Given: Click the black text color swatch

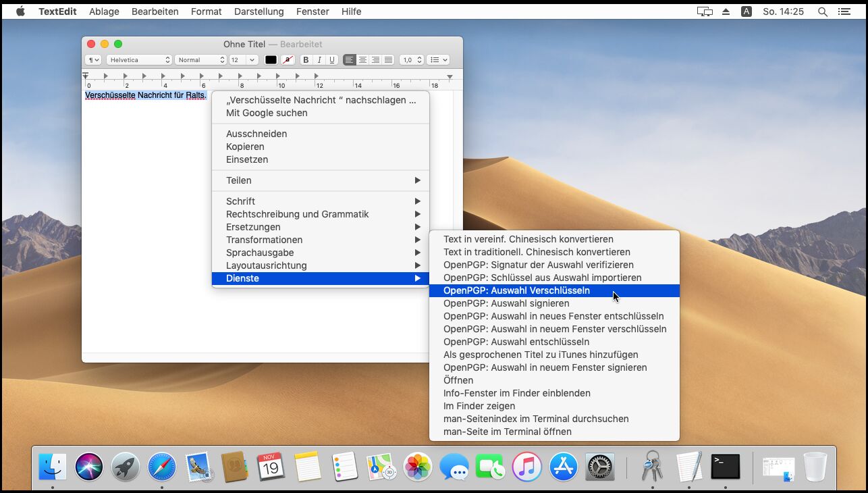Looking at the screenshot, I should [271, 60].
